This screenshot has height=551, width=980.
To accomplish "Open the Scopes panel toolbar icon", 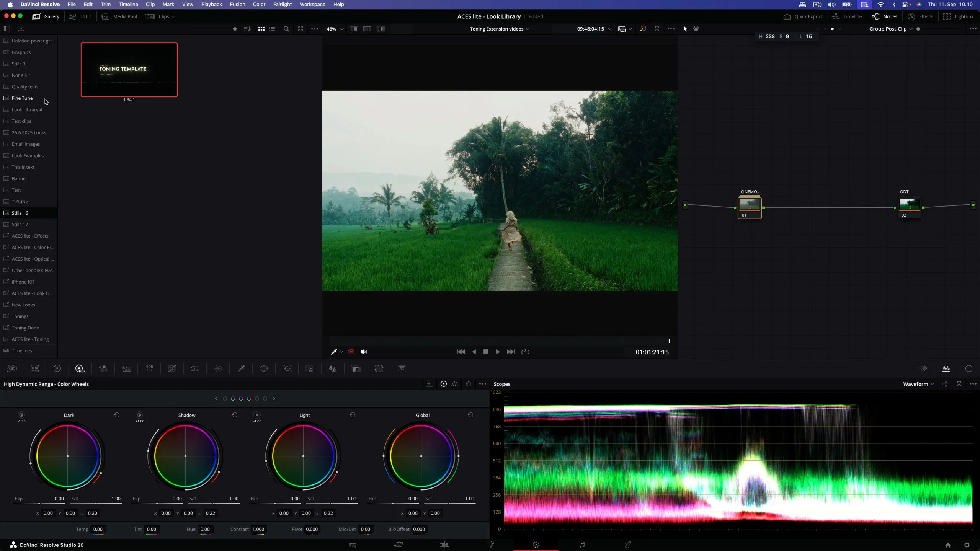I will 946,368.
